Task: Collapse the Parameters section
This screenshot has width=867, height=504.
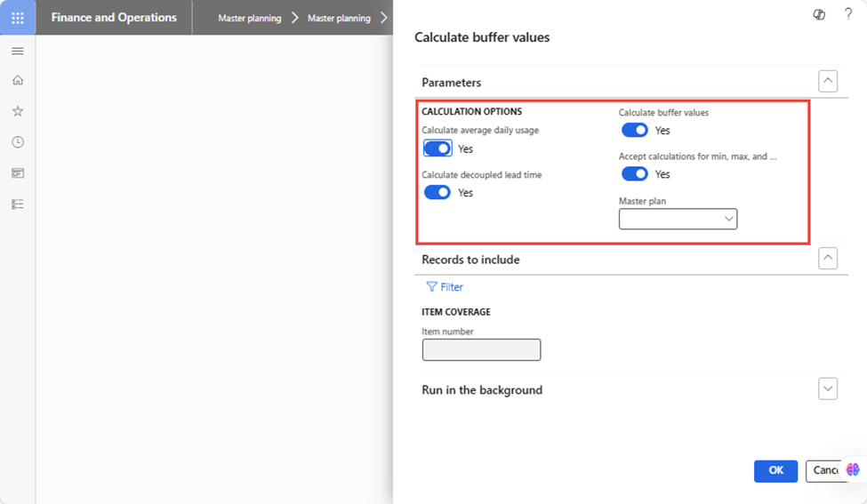Action: pyautogui.click(x=828, y=81)
